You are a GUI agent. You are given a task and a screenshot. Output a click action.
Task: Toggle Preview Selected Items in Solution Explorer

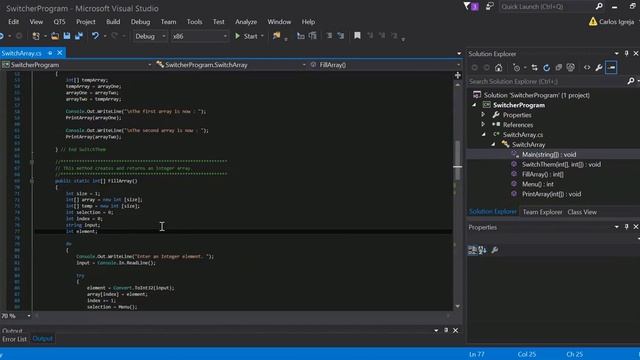[x=611, y=68]
